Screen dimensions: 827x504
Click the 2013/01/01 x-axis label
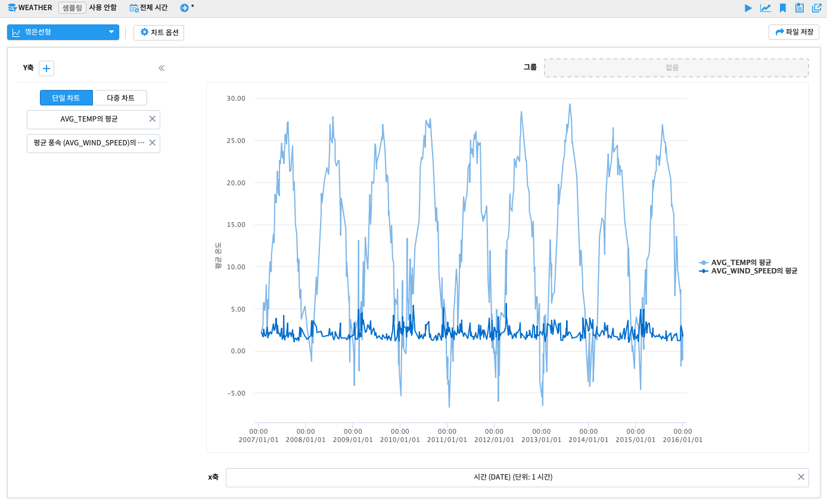coord(542,440)
